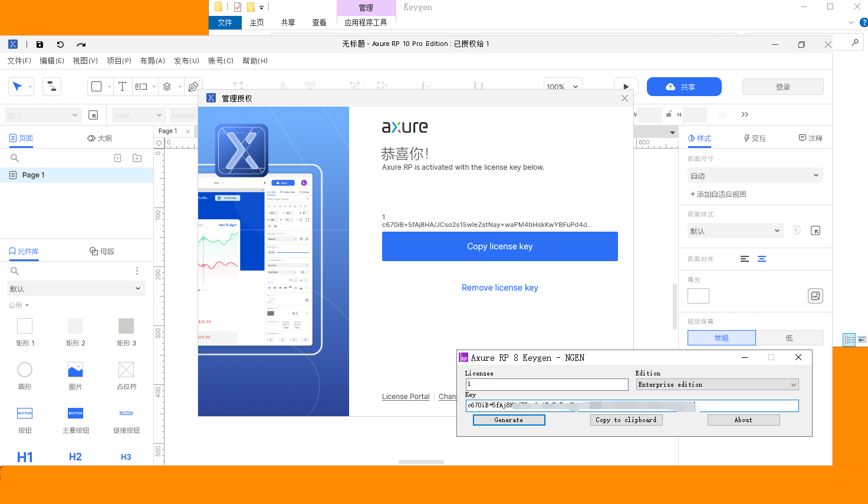Click the Copy license key button
The width and height of the screenshot is (868, 504).
pyautogui.click(x=500, y=246)
